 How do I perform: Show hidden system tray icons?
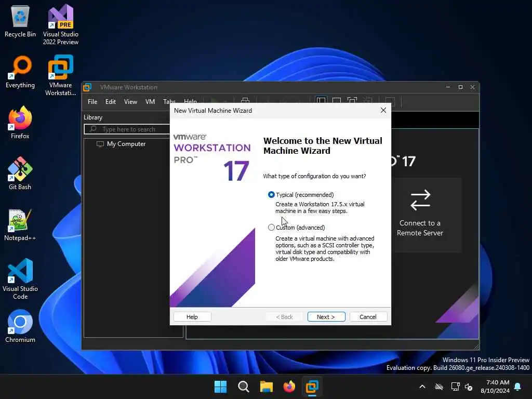[422, 387]
